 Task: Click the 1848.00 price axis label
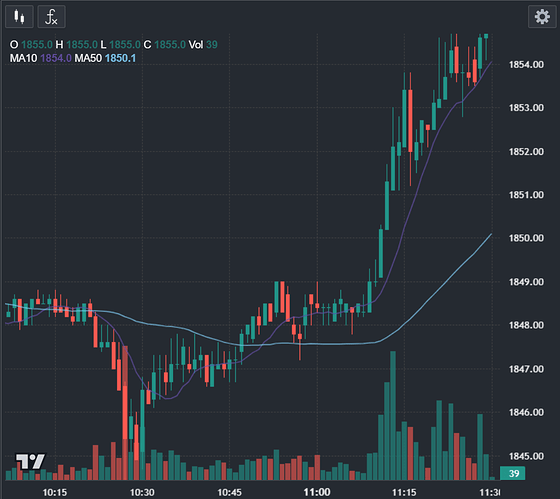pyautogui.click(x=526, y=325)
